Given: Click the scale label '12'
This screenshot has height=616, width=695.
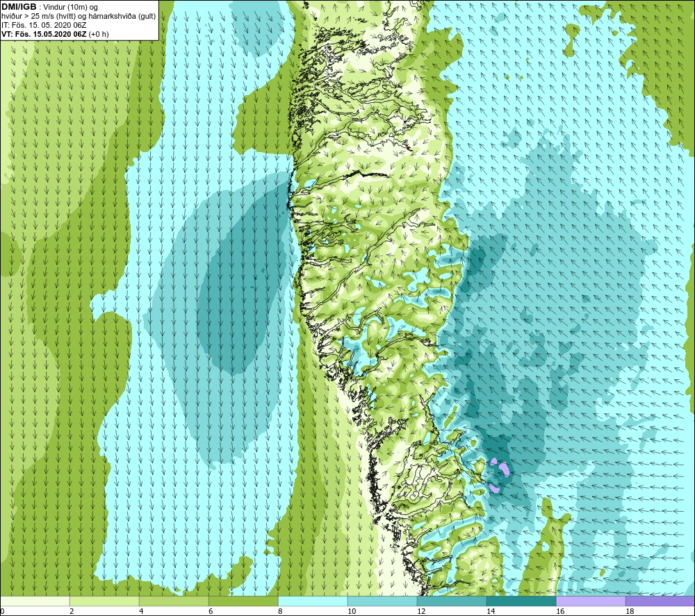Looking at the screenshot, I should point(421,611).
